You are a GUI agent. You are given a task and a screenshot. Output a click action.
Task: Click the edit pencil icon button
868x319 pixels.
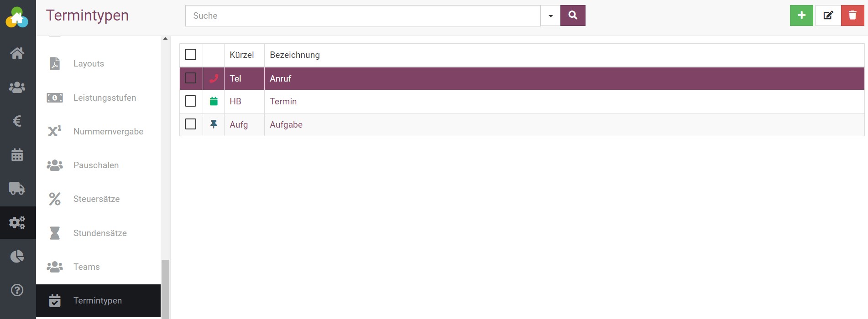pyautogui.click(x=828, y=15)
